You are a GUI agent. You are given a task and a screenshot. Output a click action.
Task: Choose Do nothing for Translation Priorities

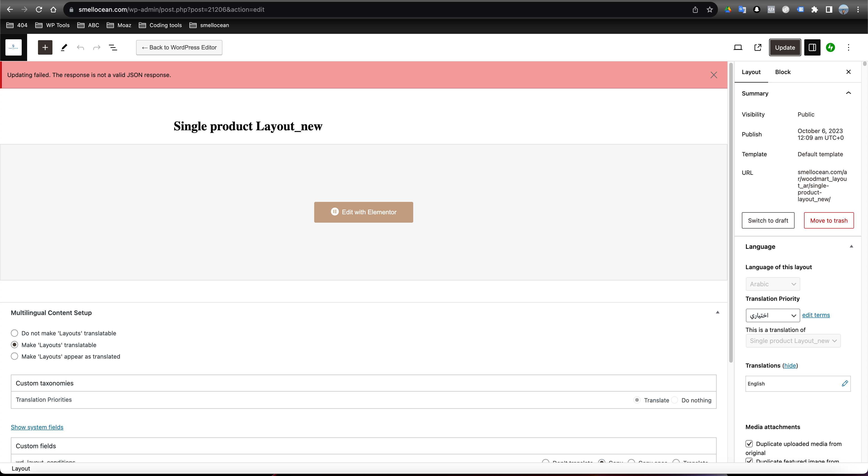click(675, 400)
